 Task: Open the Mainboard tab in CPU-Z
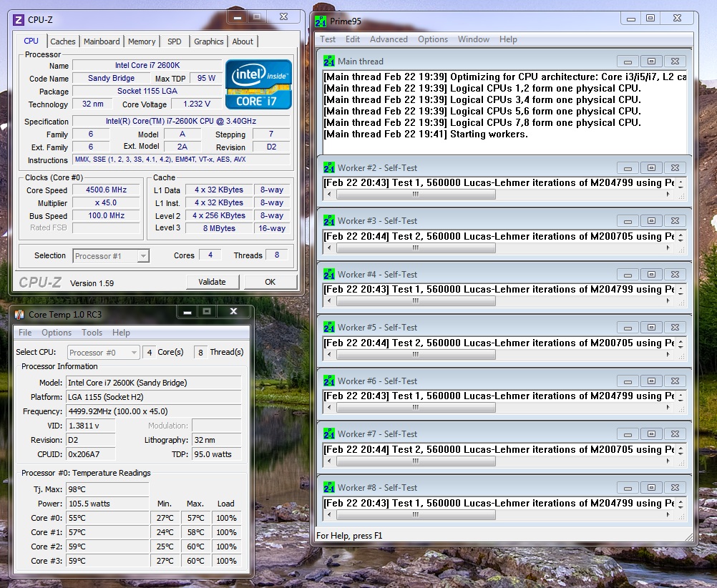click(x=102, y=41)
